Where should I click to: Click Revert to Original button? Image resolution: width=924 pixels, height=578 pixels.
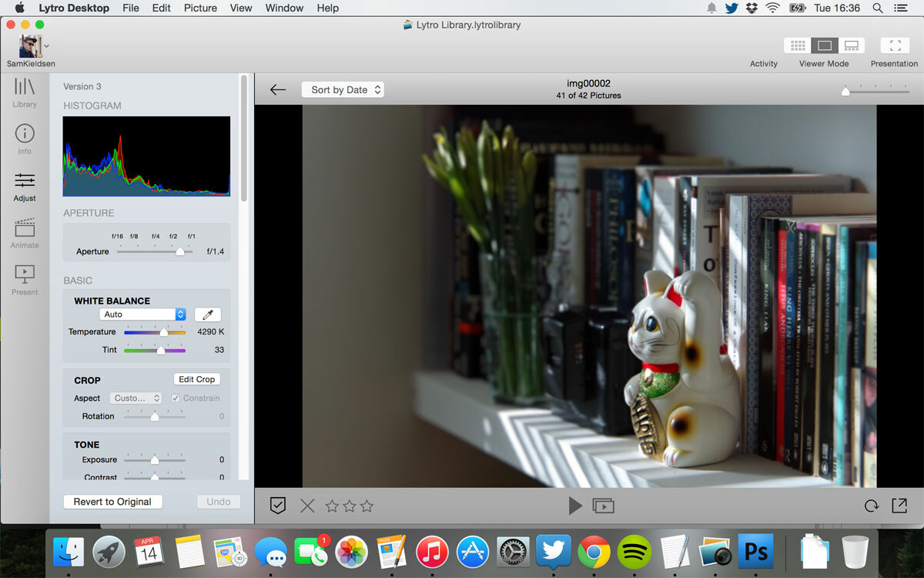tap(112, 502)
